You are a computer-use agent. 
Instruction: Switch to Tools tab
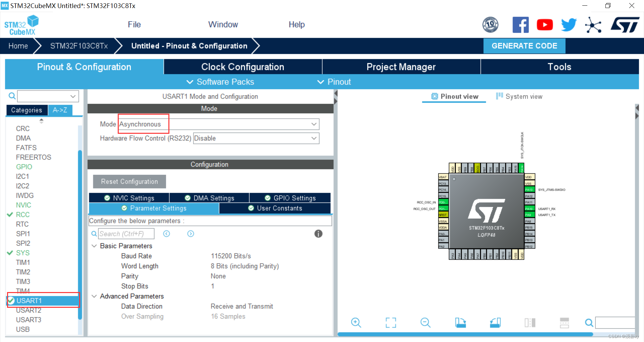click(x=559, y=67)
